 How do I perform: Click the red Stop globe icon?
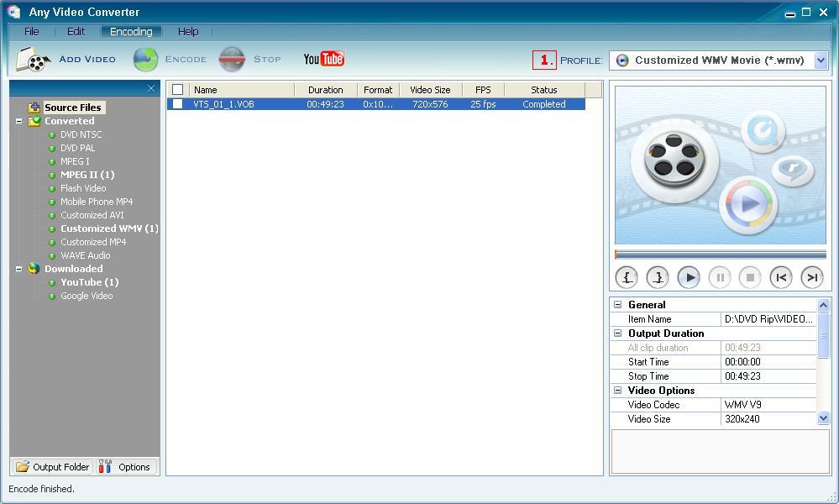coord(233,60)
